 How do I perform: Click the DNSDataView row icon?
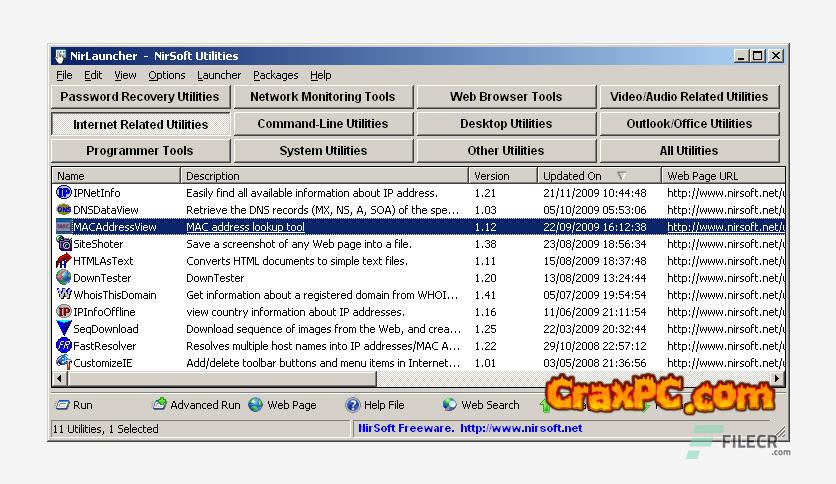[x=63, y=209]
